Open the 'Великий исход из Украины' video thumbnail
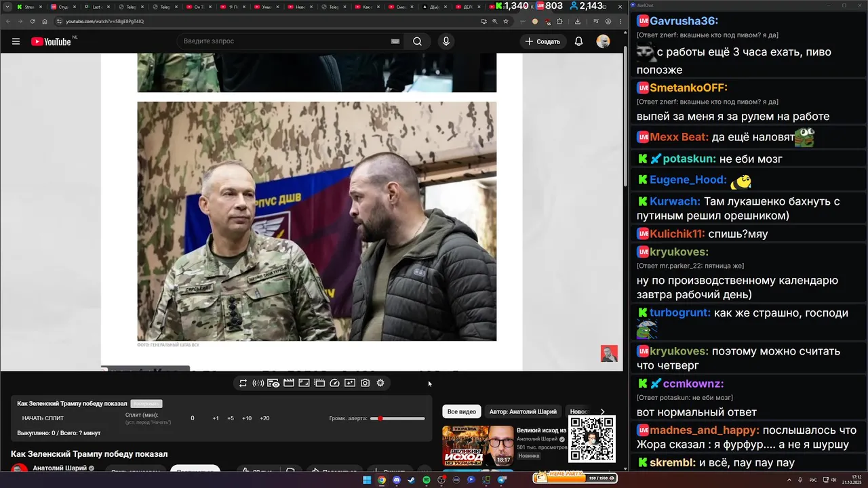This screenshot has height=488, width=868. [x=478, y=445]
